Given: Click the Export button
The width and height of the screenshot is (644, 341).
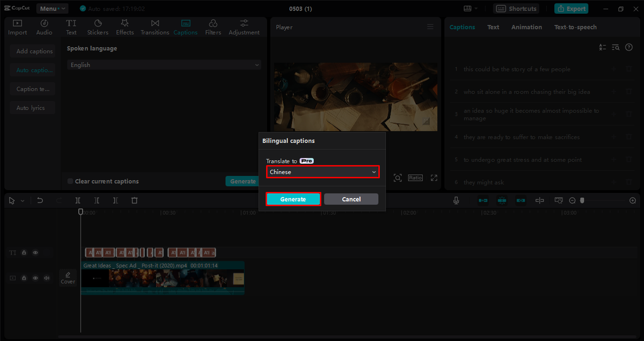Looking at the screenshot, I should click(571, 9).
